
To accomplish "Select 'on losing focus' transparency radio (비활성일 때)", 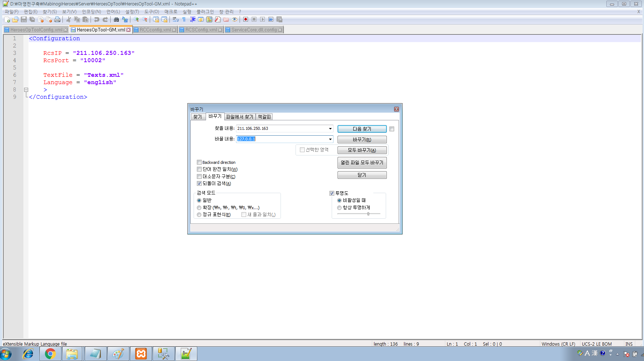I will (x=339, y=200).
